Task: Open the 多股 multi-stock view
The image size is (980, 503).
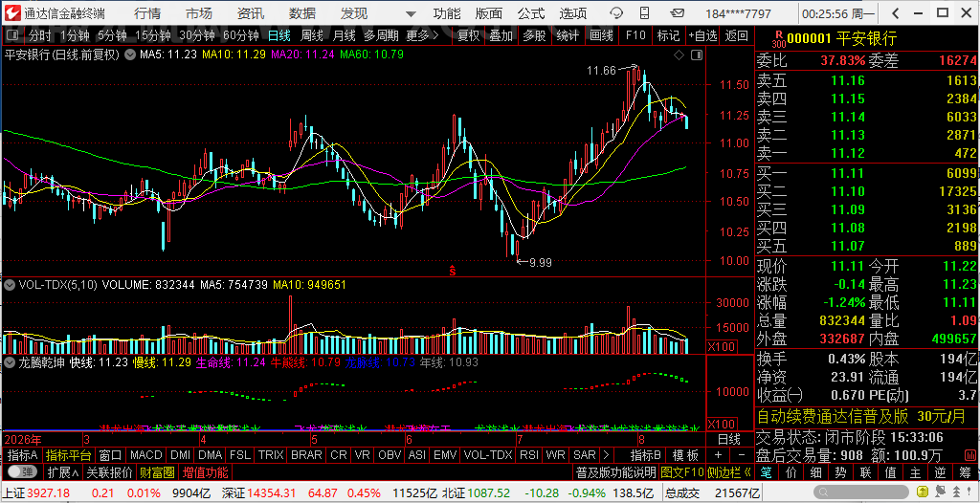Action: pos(534,36)
